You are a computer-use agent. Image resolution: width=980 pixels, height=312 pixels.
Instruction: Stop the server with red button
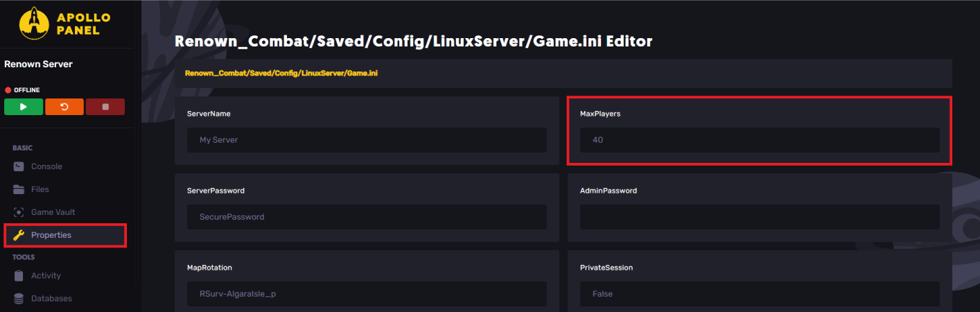(x=105, y=107)
